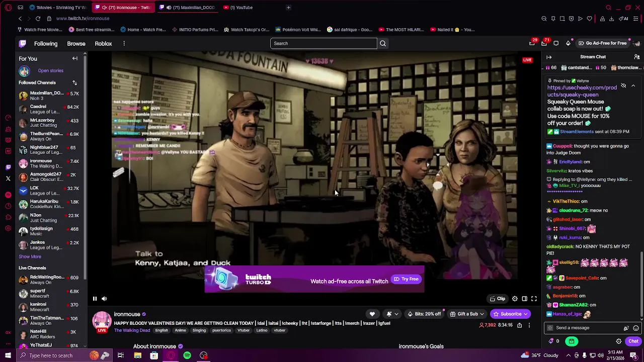
Task: Pause the stream video
Action: pos(95,299)
